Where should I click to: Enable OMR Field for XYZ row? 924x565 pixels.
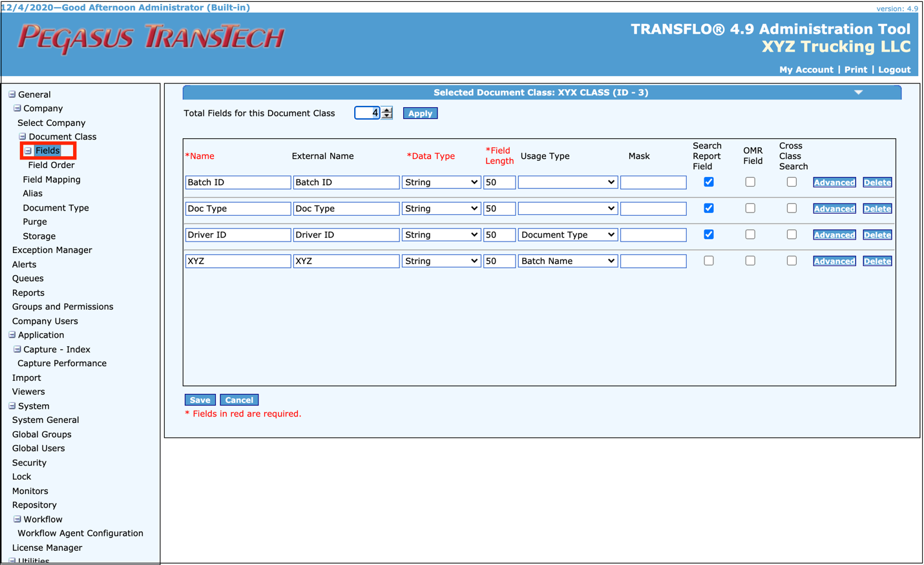click(x=750, y=261)
